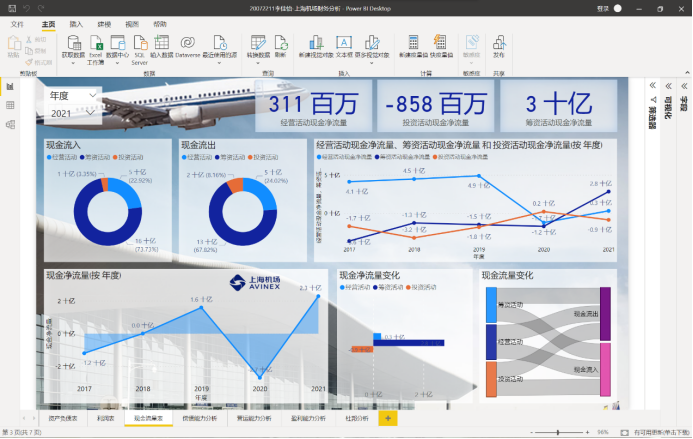
Task: Click the Get Data (获取数据) icon
Action: pos(73,47)
